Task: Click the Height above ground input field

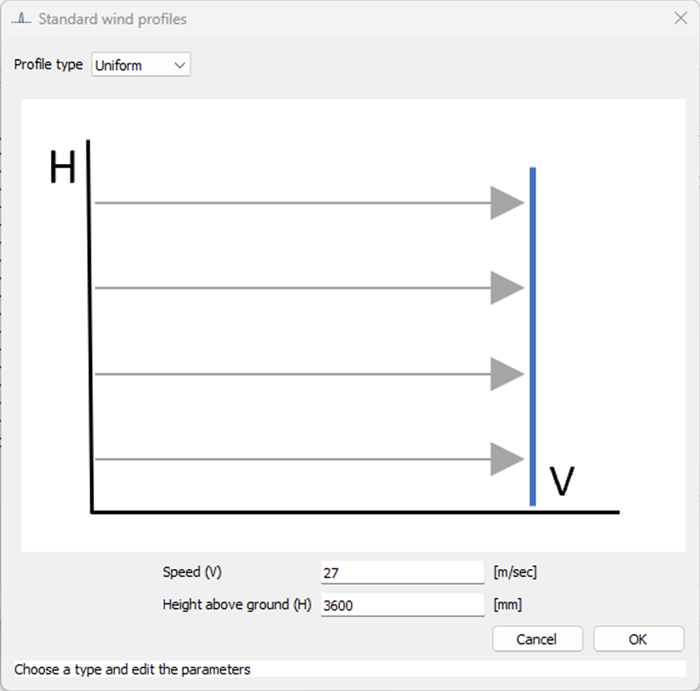Action: [x=402, y=605]
